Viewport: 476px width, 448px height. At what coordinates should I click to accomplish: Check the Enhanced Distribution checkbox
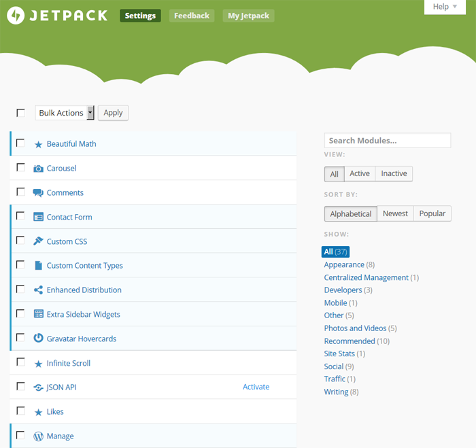click(x=20, y=289)
